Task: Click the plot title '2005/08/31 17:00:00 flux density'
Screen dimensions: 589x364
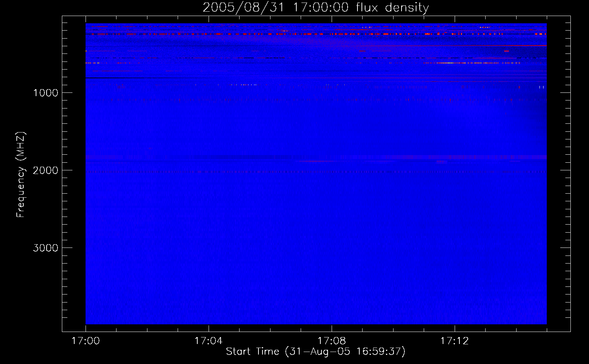Action: click(x=316, y=8)
